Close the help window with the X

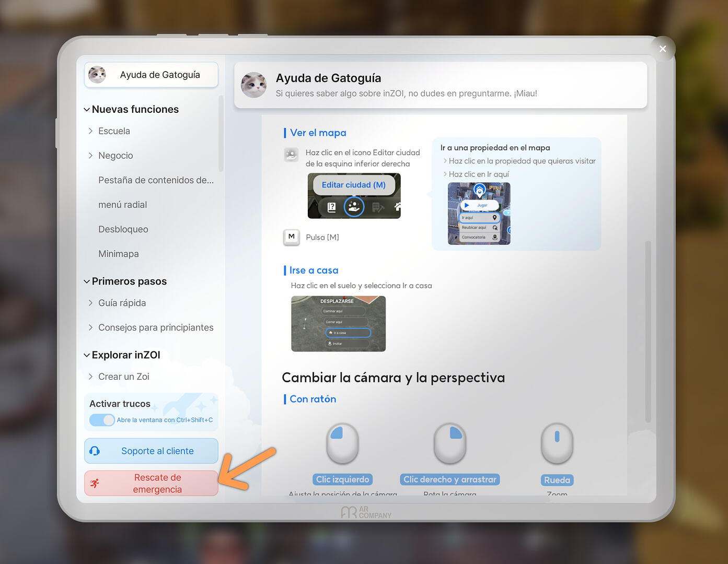click(663, 49)
